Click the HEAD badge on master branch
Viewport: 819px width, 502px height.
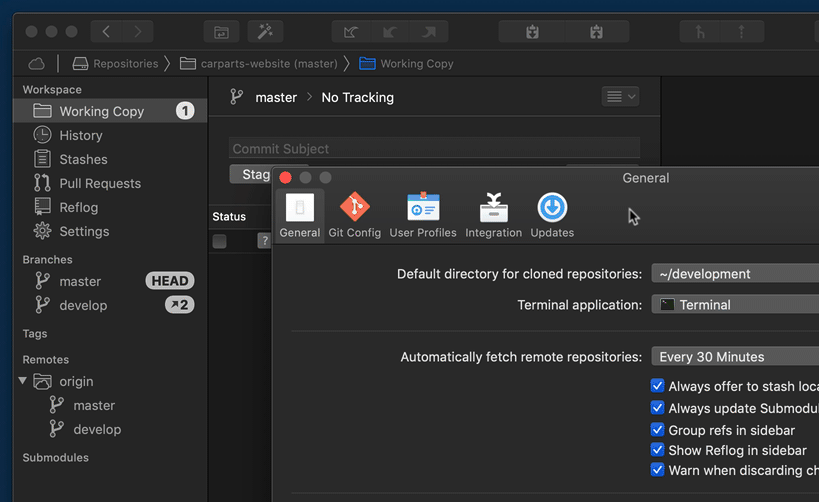point(170,281)
